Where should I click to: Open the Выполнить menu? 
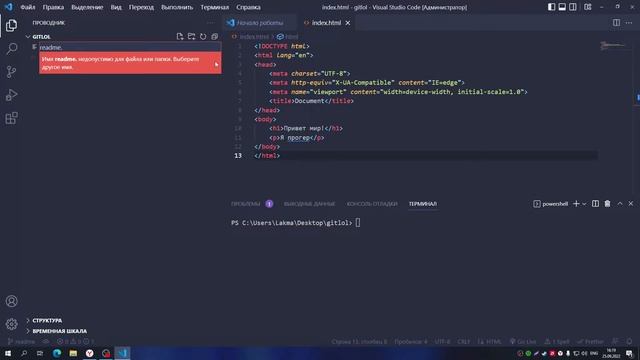click(177, 7)
